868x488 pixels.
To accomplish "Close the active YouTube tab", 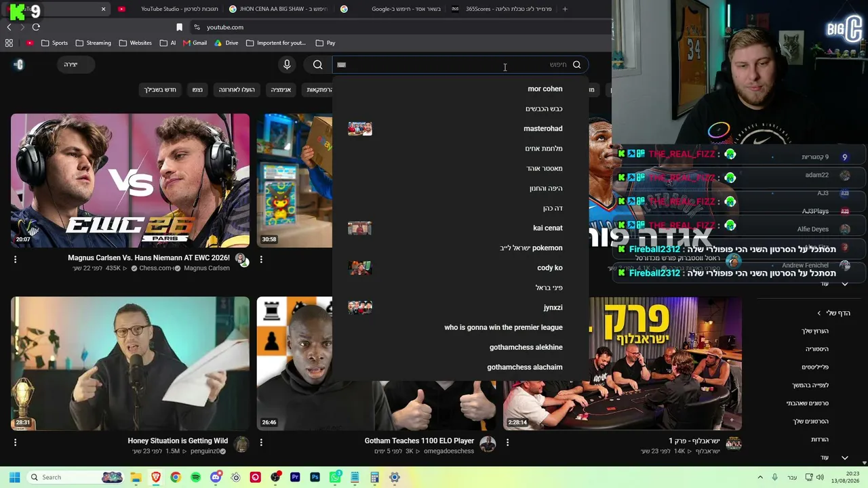I will pyautogui.click(x=103, y=9).
